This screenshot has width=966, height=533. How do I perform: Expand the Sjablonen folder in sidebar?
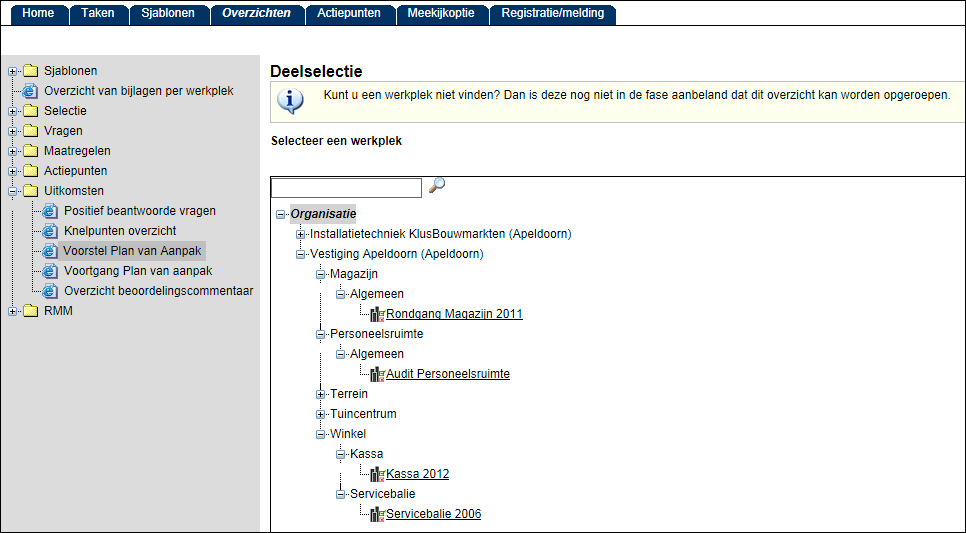[x=13, y=71]
